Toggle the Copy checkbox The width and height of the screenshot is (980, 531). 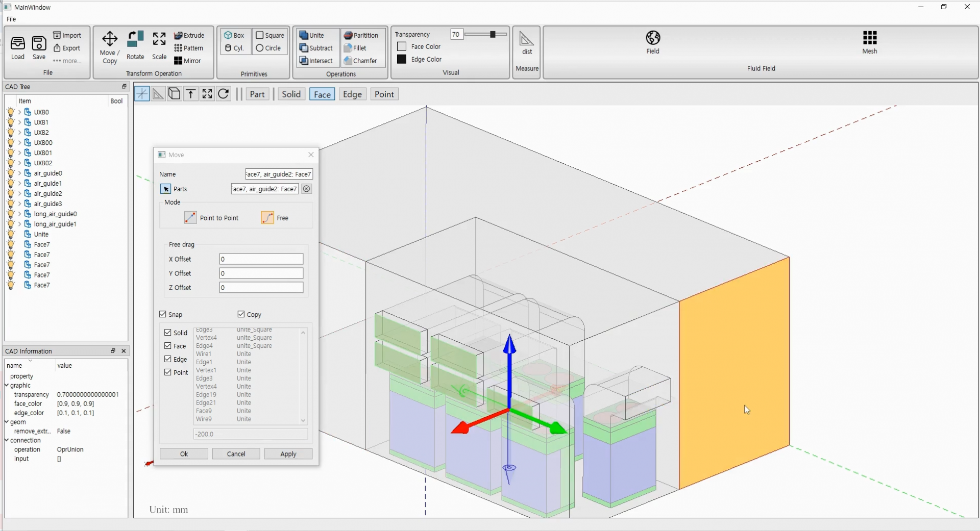(241, 314)
